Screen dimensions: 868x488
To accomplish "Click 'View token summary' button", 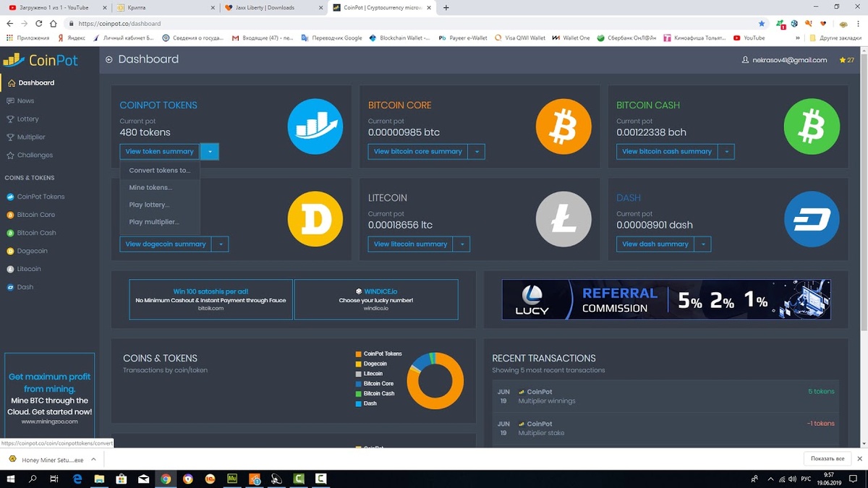I will (x=160, y=151).
